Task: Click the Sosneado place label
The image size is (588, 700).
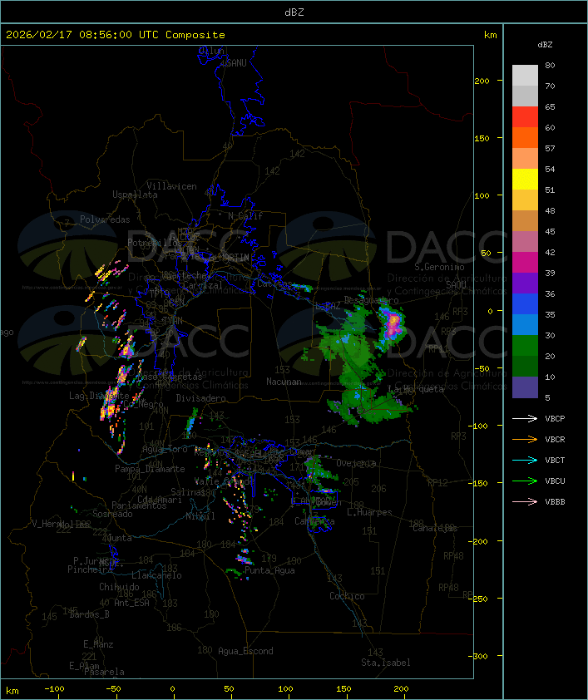Action: pos(112,514)
